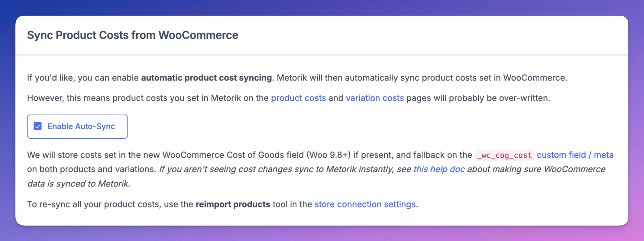Click the bold automatic product cost syncing text
The width and height of the screenshot is (644, 241).
(x=206, y=78)
